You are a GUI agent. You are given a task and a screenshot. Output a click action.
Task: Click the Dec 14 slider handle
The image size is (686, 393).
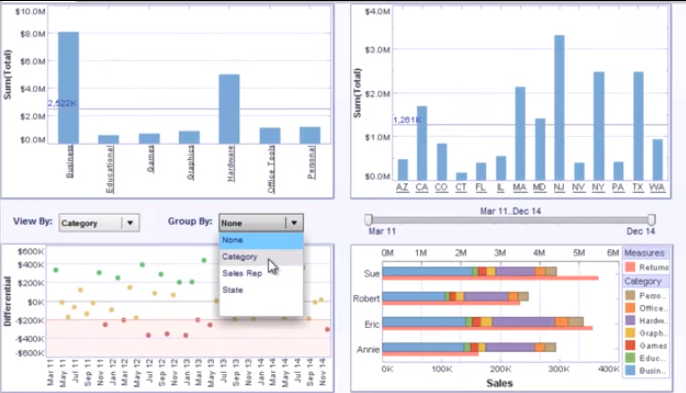(x=651, y=219)
